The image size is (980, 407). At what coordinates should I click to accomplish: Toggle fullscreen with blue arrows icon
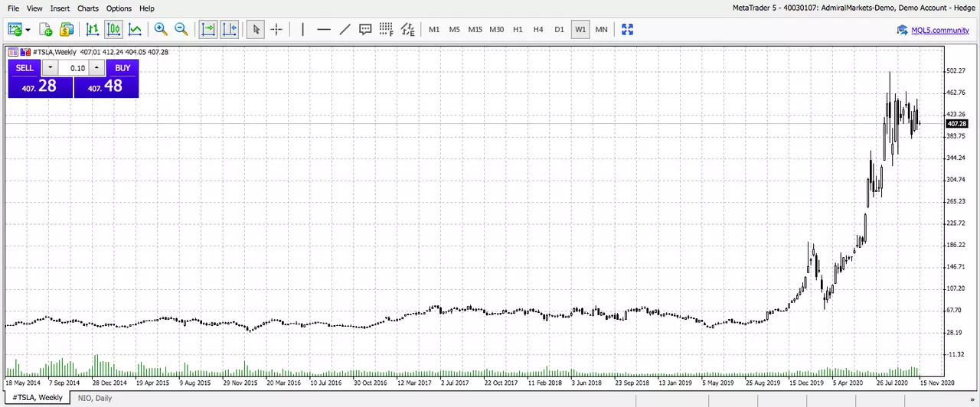(628, 30)
